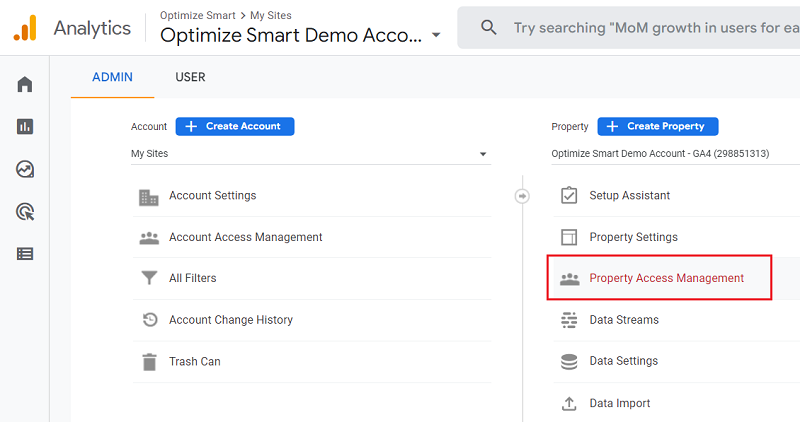This screenshot has width=800, height=422.
Task: Click the Setup Assistant checklist icon
Action: tap(569, 195)
